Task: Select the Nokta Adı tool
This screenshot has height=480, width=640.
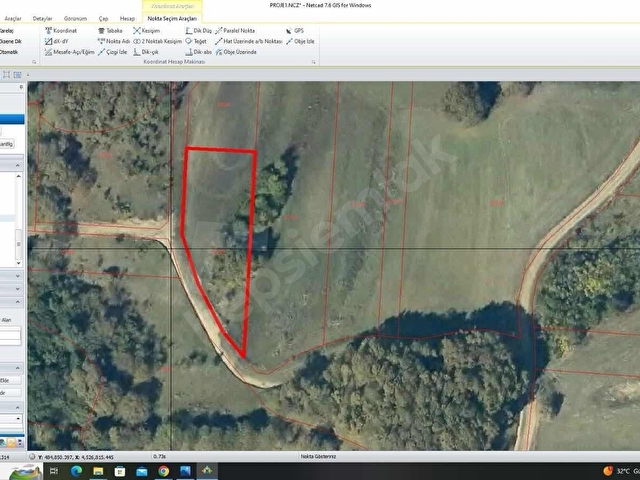Action: coord(113,41)
